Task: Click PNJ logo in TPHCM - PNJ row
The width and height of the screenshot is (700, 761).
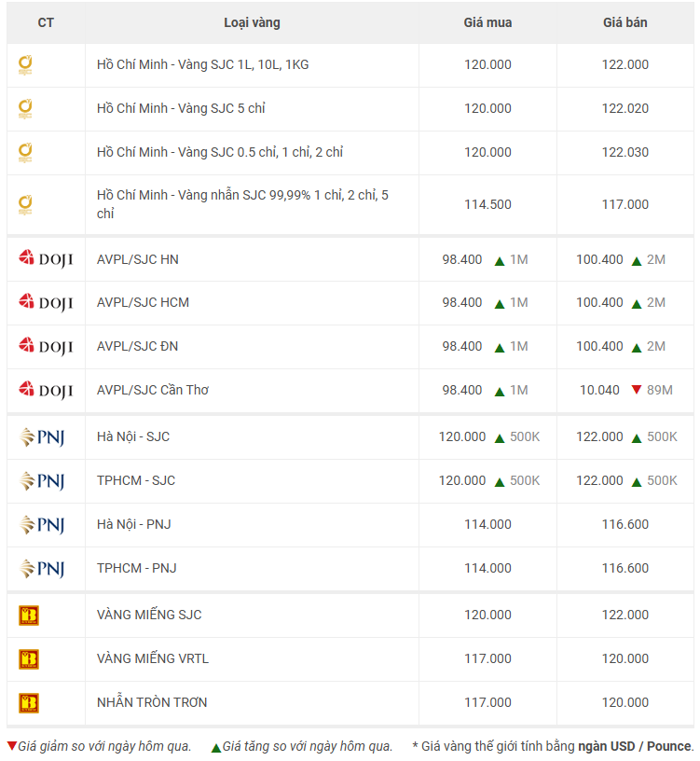Action: tap(42, 568)
